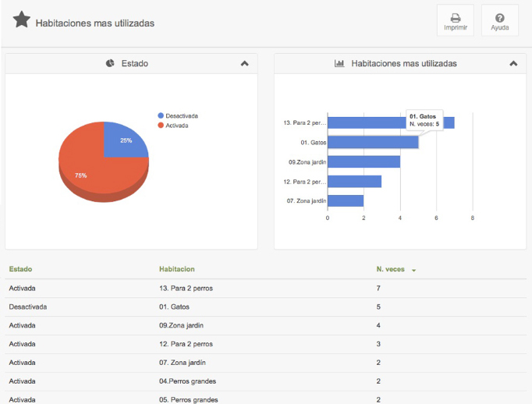Screen dimensions: 532x404
Task: Sort table by Estado column header
Action: pyautogui.click(x=21, y=269)
